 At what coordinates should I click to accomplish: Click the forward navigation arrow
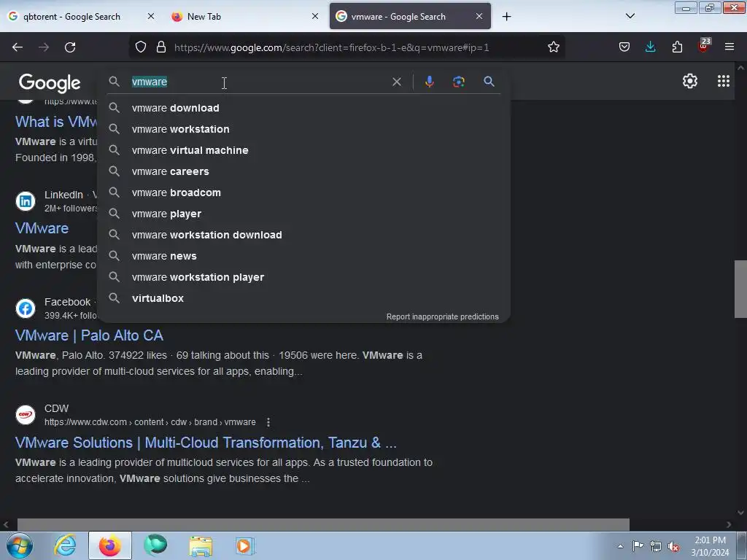pos(44,47)
